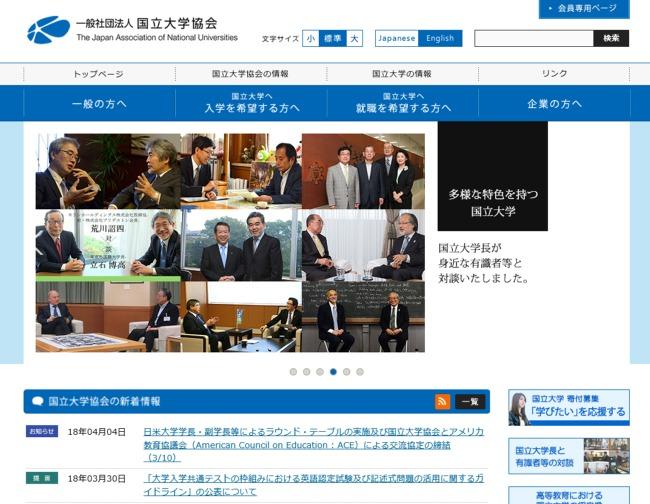This screenshot has width=650, height=504.
Task: Select the active fourth carousel dot
Action: click(x=333, y=372)
